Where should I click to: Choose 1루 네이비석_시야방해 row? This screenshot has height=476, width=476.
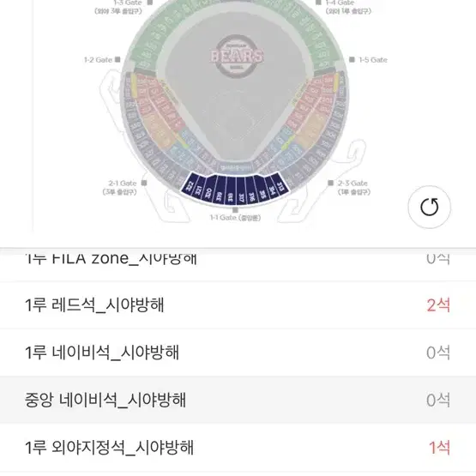pyautogui.click(x=238, y=352)
